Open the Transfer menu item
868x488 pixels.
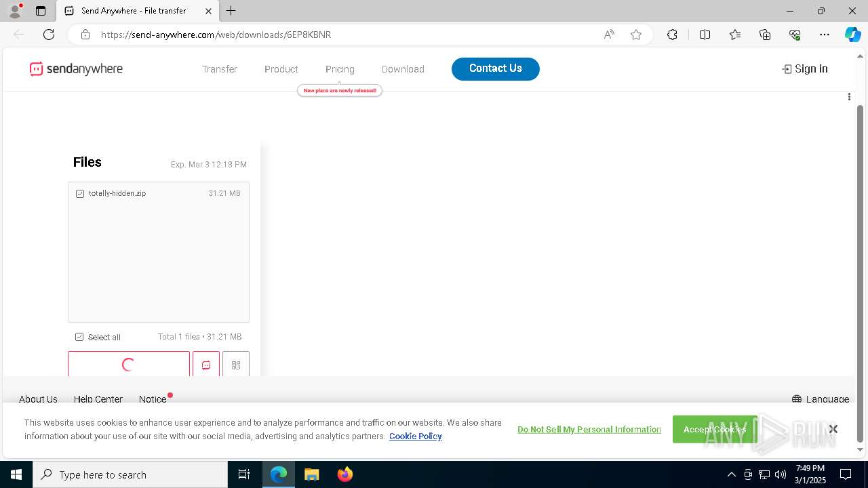click(220, 69)
